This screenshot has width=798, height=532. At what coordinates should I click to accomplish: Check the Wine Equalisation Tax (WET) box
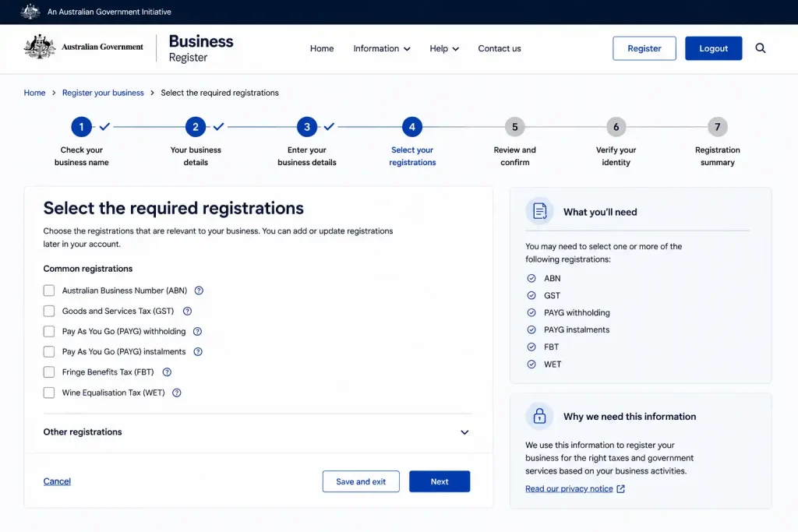click(x=49, y=393)
